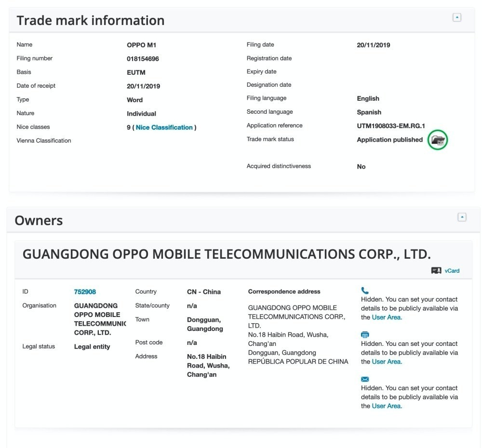Click the State/county label
The image size is (482, 448).
[x=152, y=306]
